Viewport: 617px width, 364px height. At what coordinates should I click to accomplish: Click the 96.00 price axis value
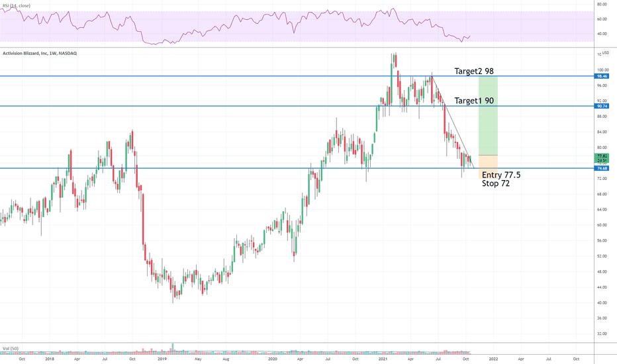(x=602, y=85)
